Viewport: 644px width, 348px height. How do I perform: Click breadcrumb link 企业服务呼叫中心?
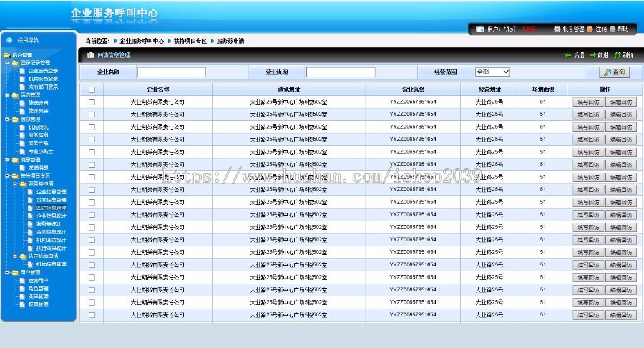(x=142, y=41)
